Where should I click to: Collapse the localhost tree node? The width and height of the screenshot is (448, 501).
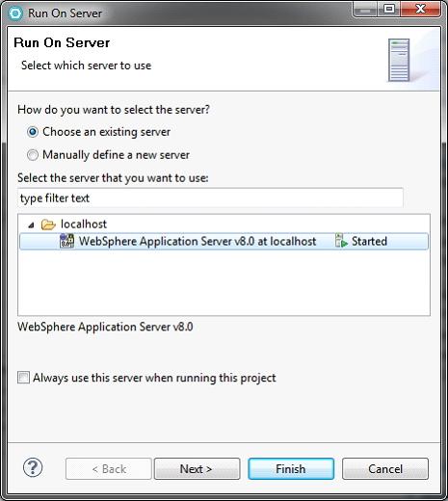point(31,224)
